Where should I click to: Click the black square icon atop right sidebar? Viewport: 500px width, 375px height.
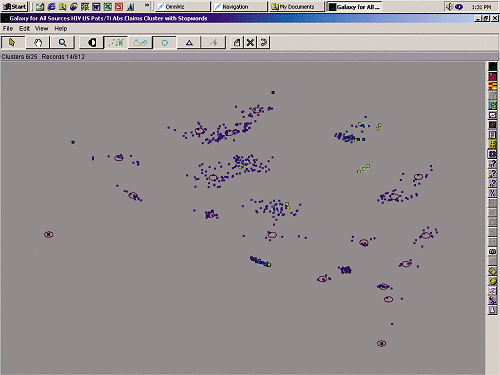[x=492, y=67]
